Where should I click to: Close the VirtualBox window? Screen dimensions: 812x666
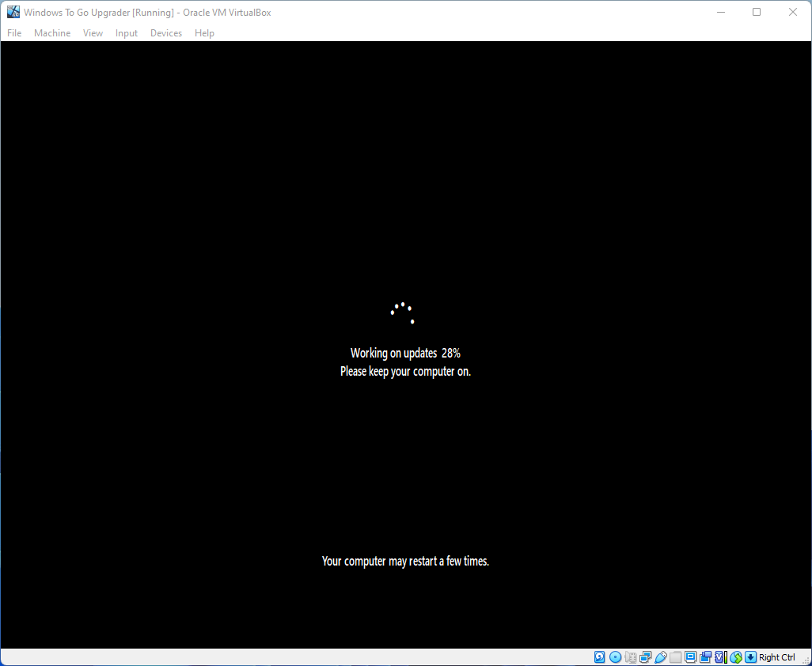tap(793, 12)
